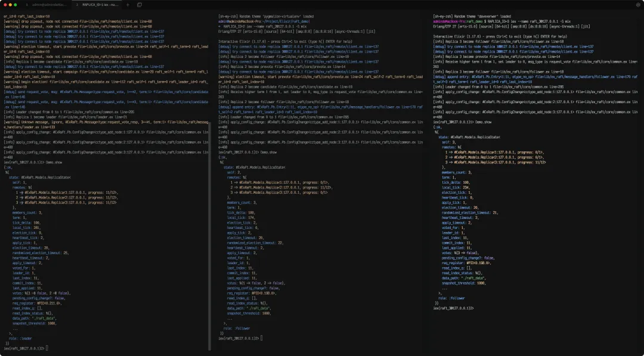Image resolution: width=644 pixels, height=356 pixels.
Task: Click 'local_tick: 234' in right pane
Action: (x=456, y=187)
